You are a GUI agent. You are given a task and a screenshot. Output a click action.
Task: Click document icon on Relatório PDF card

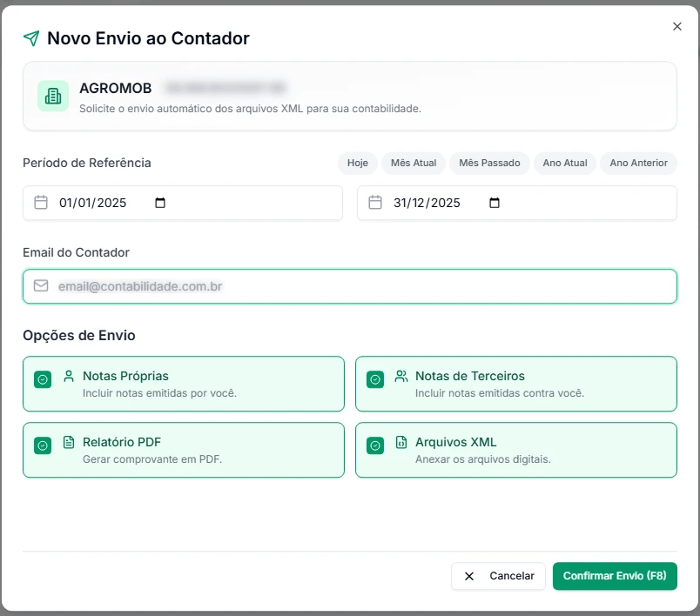(69, 442)
